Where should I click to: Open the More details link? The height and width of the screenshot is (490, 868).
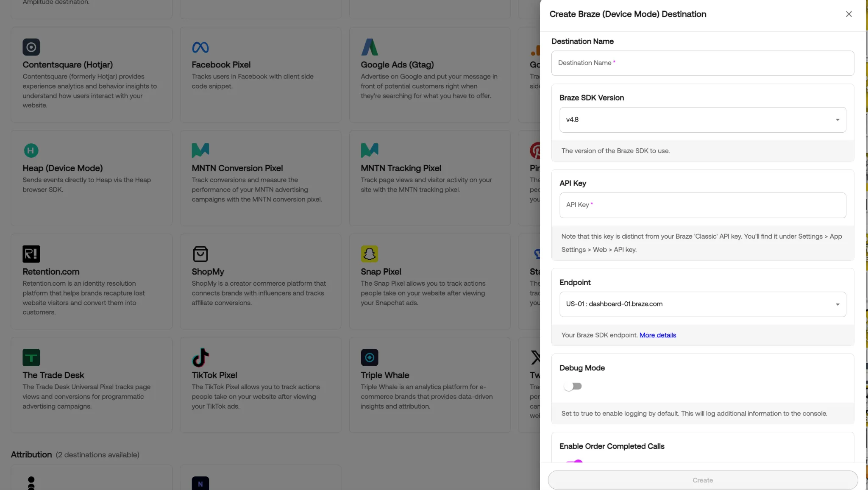(x=658, y=335)
